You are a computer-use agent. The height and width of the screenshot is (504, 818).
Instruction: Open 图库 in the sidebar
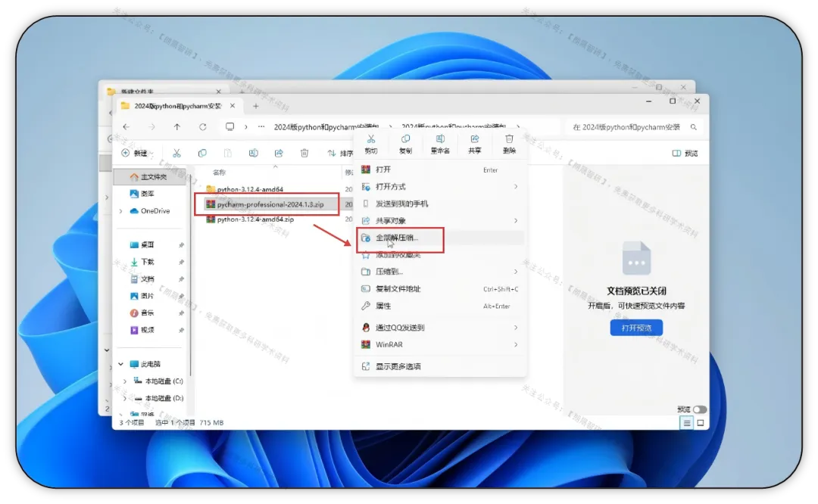click(x=142, y=194)
